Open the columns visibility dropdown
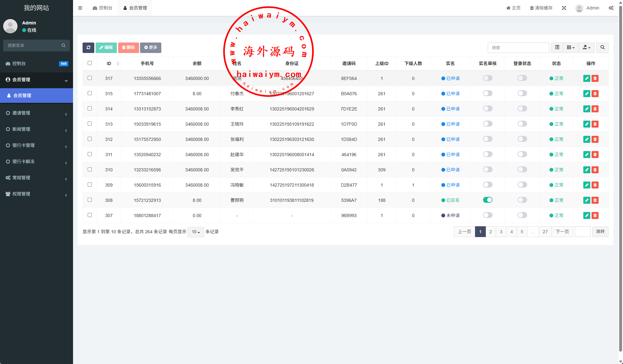Screen dimensions: 623x364 [571, 48]
